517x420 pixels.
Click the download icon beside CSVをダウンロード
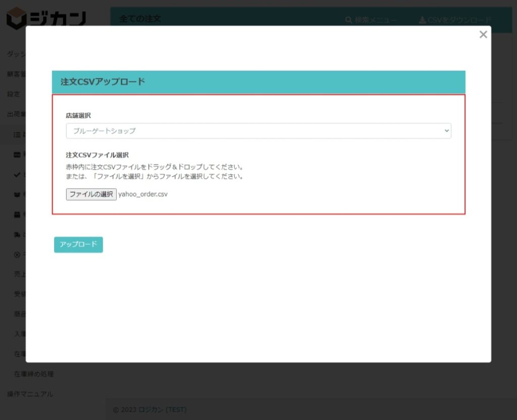[422, 20]
